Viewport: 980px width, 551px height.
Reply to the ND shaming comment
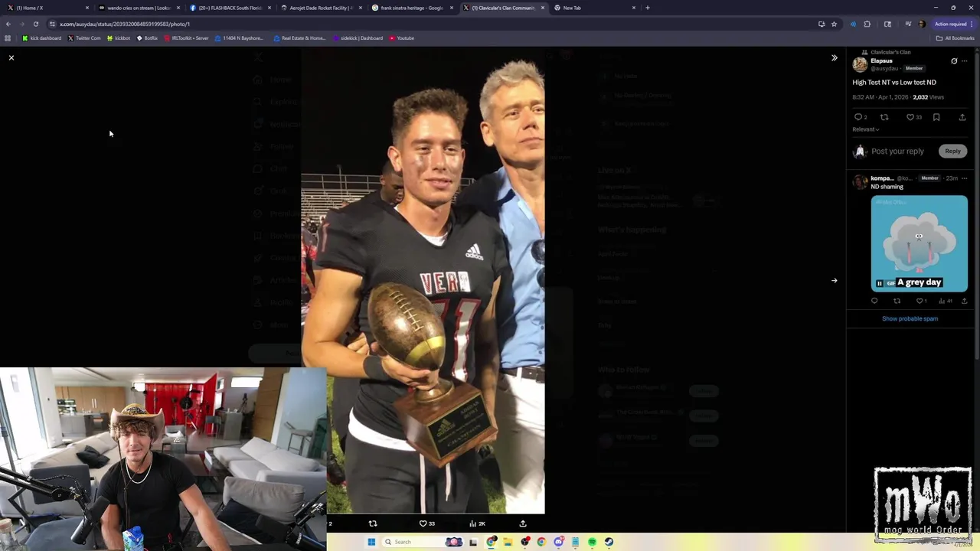pos(874,301)
